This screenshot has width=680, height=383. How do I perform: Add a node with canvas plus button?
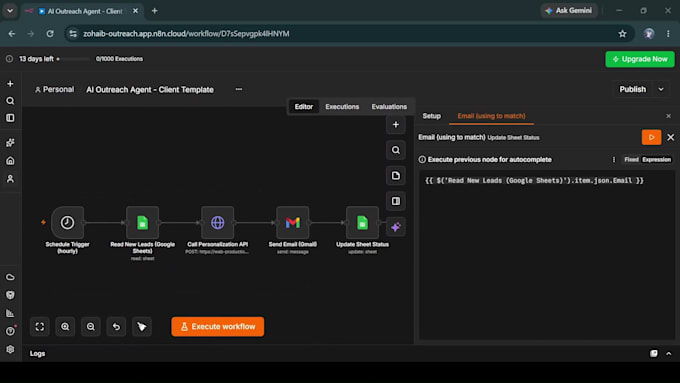[x=396, y=125]
